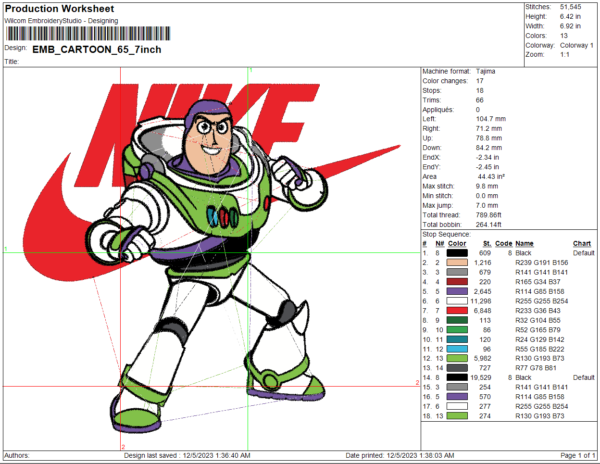Choose the purple swatch in stop row 5
600x464 pixels.
[x=457, y=291]
